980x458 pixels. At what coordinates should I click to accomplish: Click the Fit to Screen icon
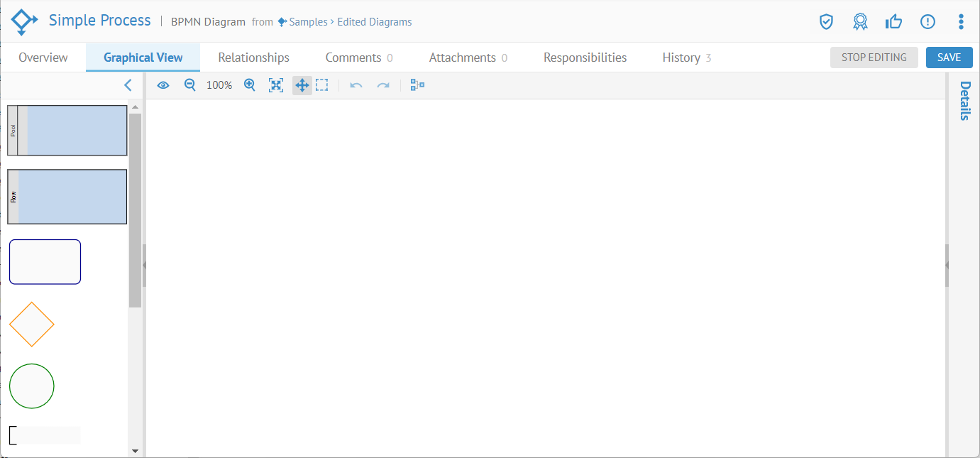pyautogui.click(x=276, y=84)
